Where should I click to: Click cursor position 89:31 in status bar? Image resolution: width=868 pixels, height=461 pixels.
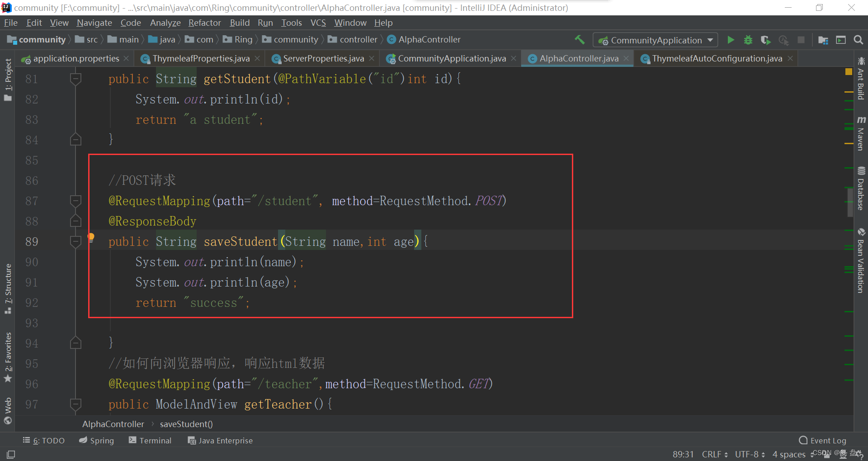683,454
